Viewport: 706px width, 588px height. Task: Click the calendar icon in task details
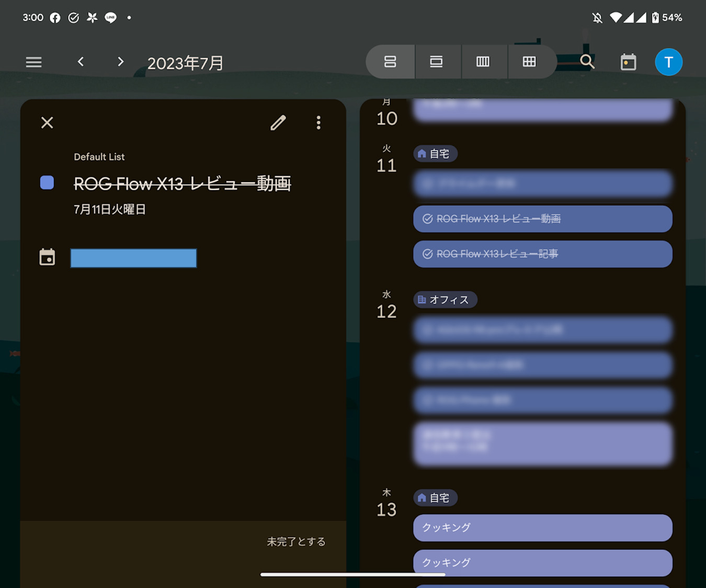(x=47, y=257)
